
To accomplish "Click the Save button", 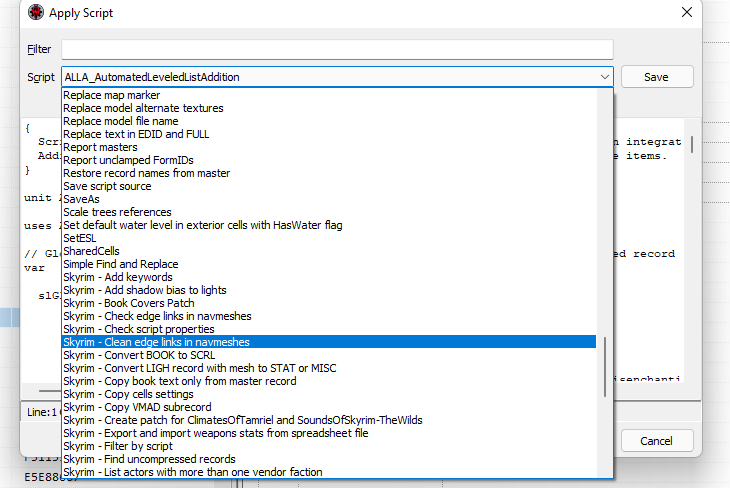I will (657, 77).
